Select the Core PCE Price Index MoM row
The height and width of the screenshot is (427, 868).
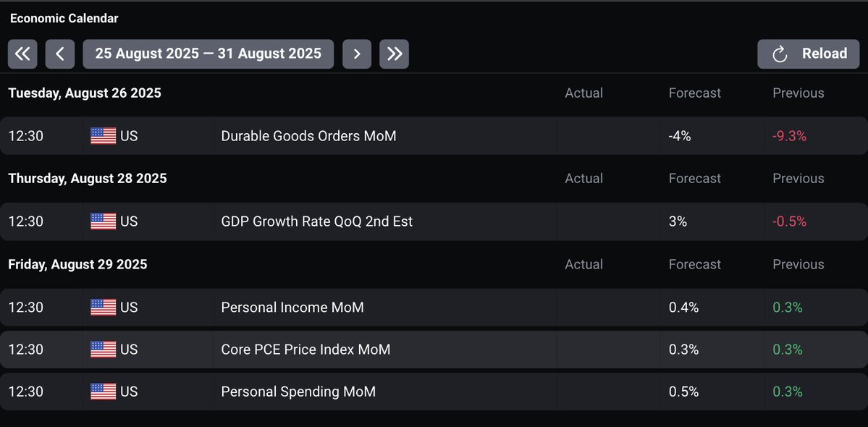pos(306,350)
